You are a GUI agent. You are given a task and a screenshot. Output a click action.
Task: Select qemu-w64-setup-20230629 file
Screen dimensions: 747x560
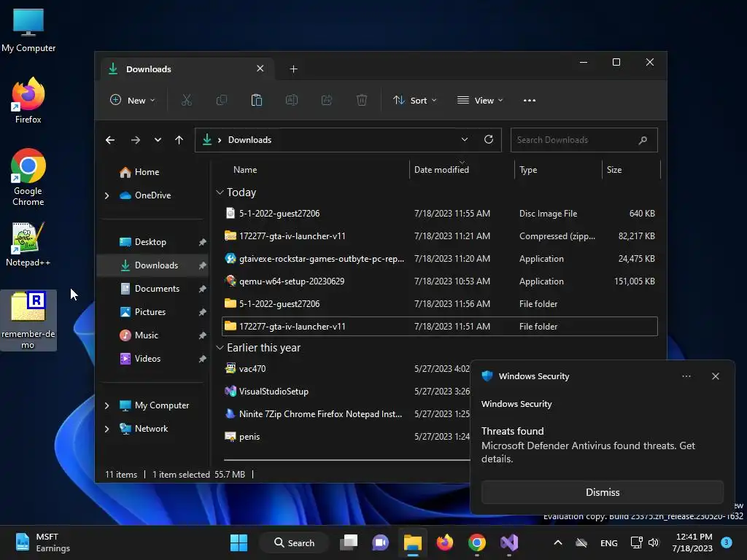440,281
